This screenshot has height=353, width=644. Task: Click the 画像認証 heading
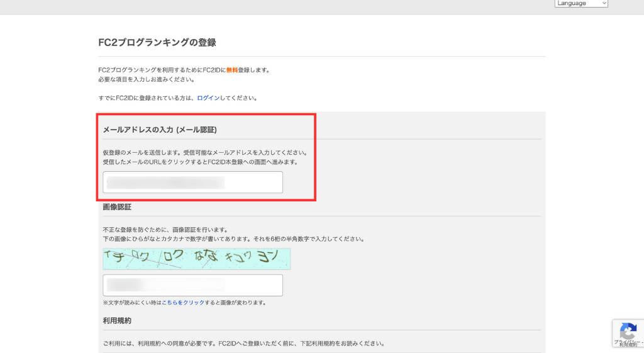click(x=117, y=207)
